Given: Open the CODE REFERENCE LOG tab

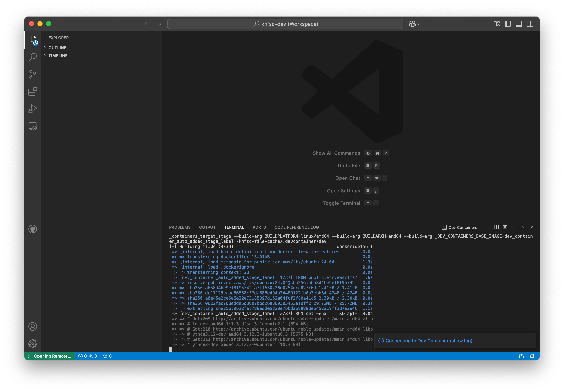Looking at the screenshot, I should click(296, 227).
